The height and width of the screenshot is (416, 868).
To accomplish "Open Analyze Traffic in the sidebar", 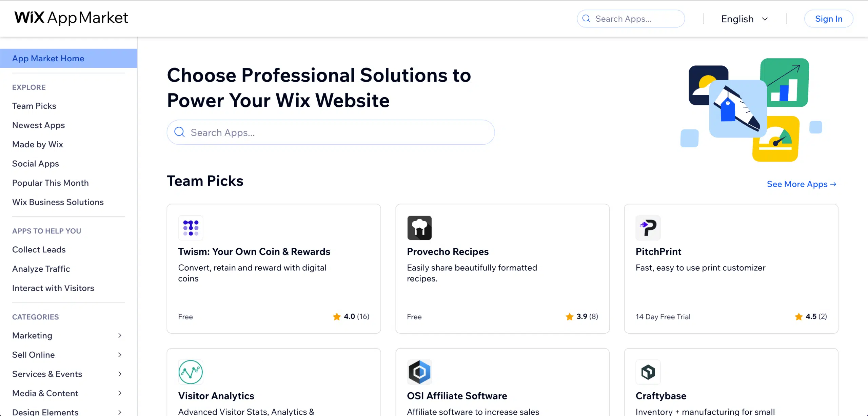I will (41, 269).
